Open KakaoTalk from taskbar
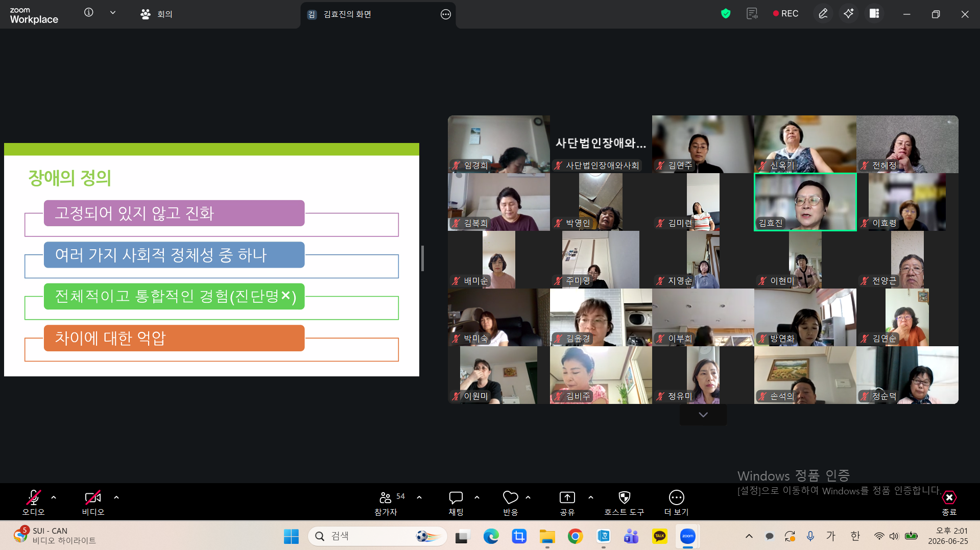The width and height of the screenshot is (980, 550). (659, 536)
